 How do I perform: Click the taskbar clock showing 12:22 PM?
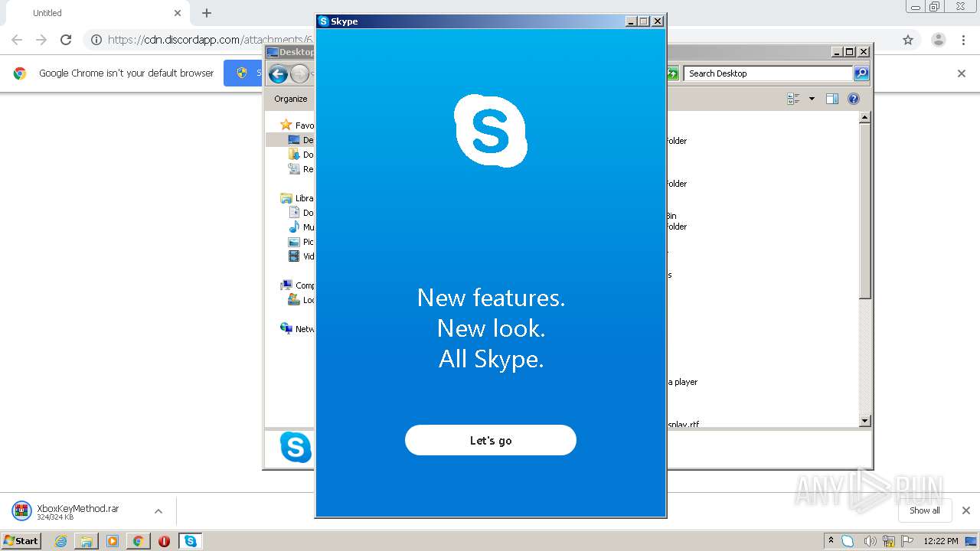(941, 541)
